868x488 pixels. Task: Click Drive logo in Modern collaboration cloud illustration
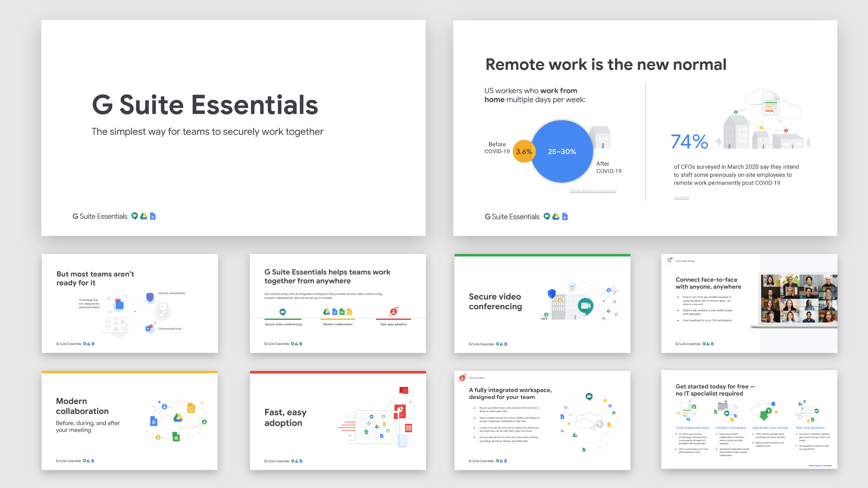pyautogui.click(x=178, y=418)
